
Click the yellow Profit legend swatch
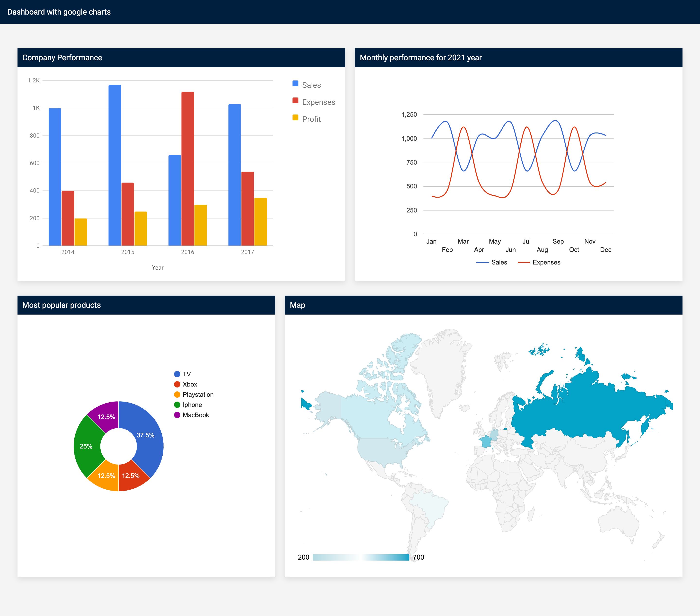(295, 117)
